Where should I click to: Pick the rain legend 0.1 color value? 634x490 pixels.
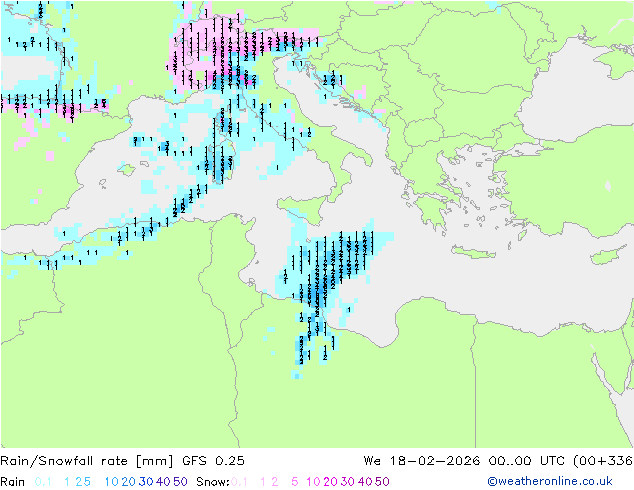click(43, 482)
